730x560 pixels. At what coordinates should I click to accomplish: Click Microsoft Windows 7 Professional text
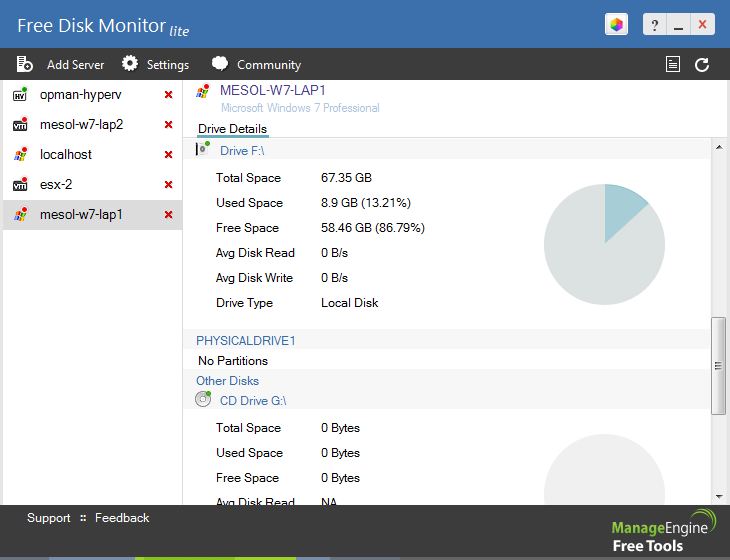(x=300, y=108)
